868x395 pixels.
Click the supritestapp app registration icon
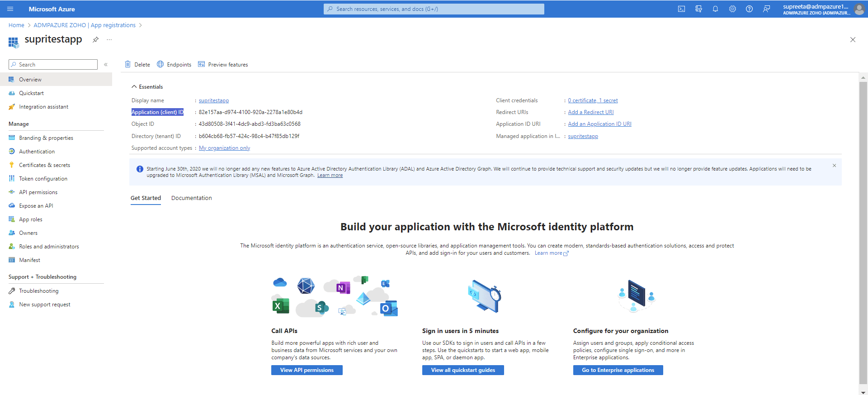[14, 43]
